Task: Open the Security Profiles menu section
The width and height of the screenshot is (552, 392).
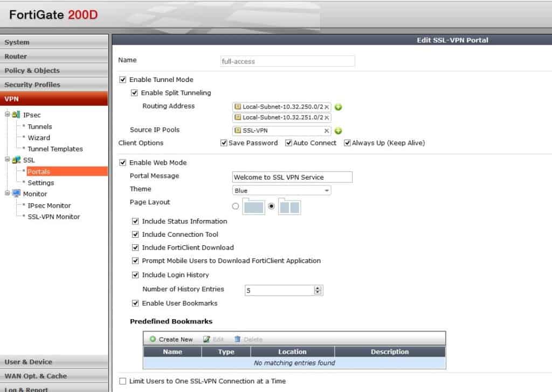Action: pos(54,85)
